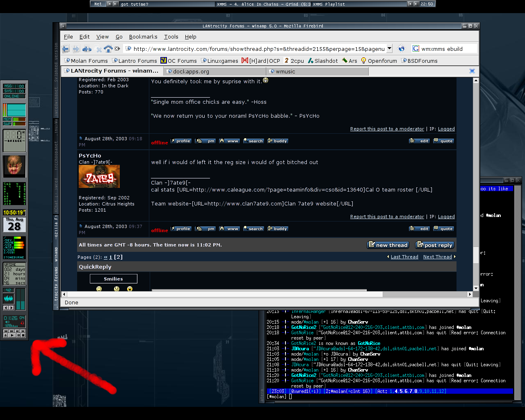Reload the page with the Reload icon
This screenshot has height=420, width=525.
87,49
